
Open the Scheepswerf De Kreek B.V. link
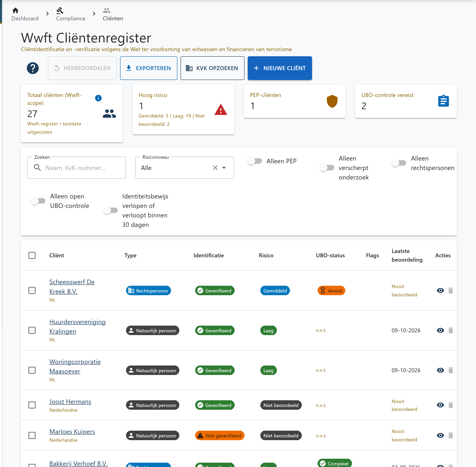(72, 287)
